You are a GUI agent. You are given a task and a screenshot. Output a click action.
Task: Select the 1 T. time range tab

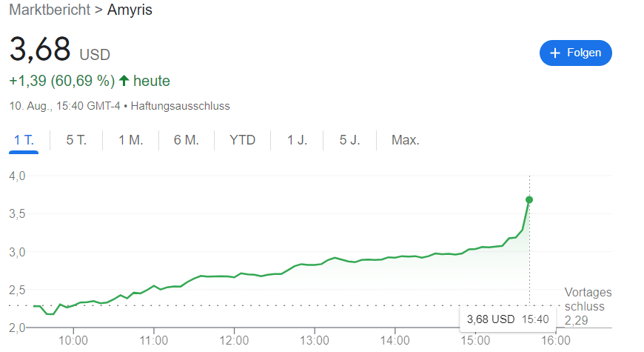[24, 140]
